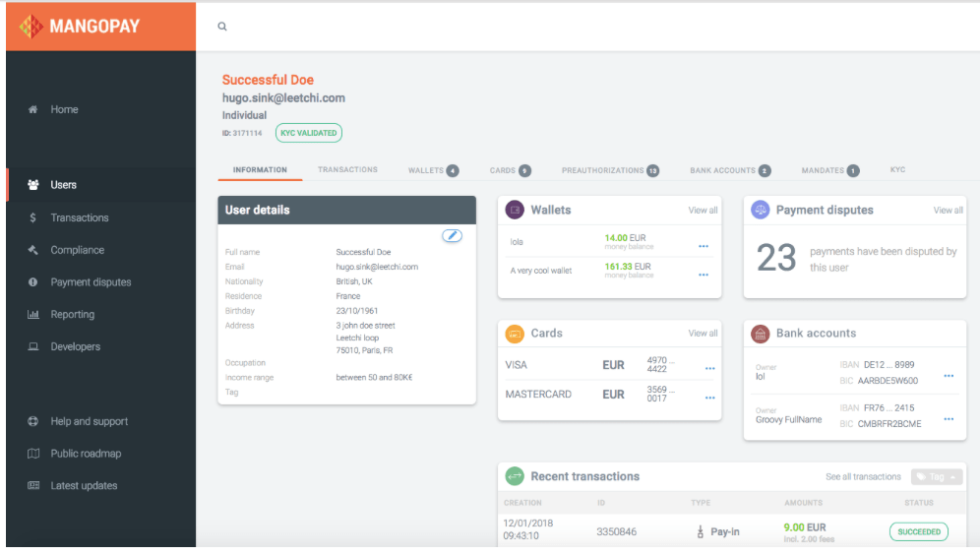This screenshot has width=980, height=555.
Task: Click the Users people icon
Action: tap(33, 185)
